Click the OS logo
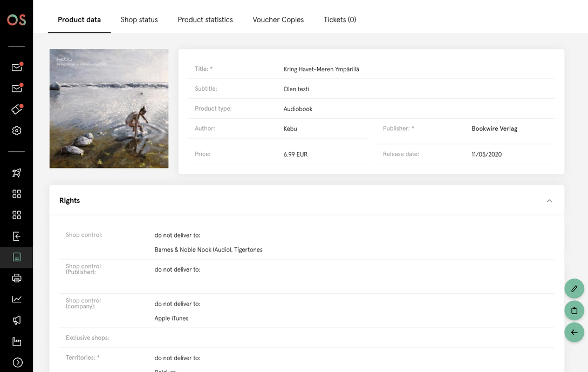 [16, 19]
